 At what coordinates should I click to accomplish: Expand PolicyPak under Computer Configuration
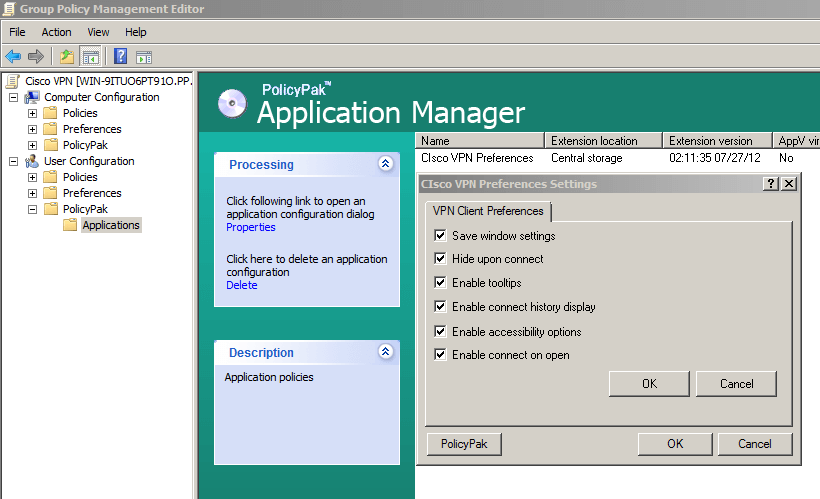pos(32,145)
